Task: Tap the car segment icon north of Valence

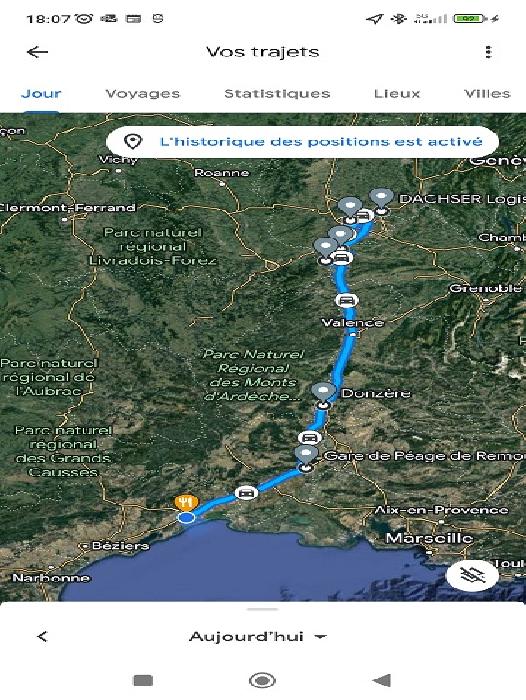Action: pyautogui.click(x=346, y=300)
